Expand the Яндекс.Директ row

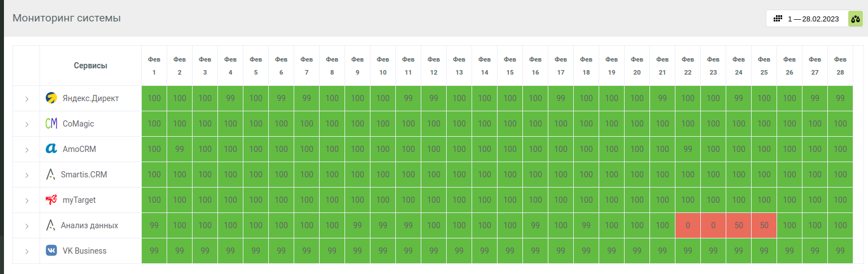pos(27,99)
